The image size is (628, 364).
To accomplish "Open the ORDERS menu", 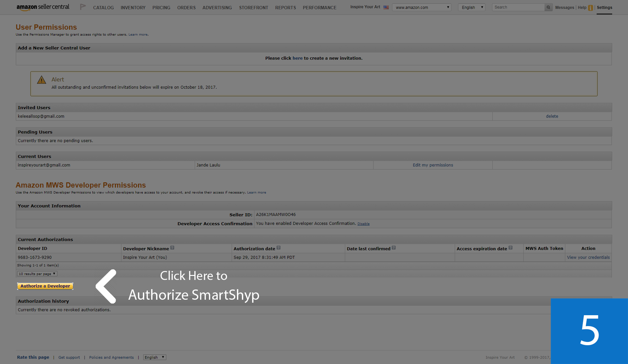I will pyautogui.click(x=186, y=8).
